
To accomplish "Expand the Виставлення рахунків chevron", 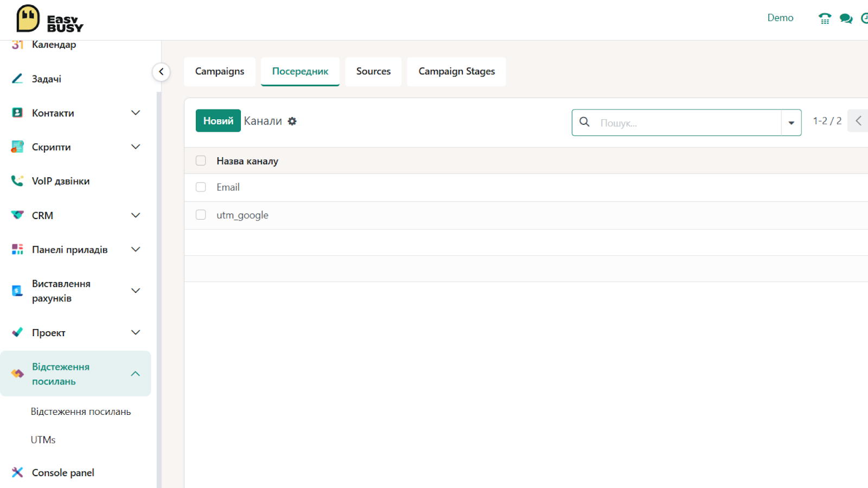I will tap(136, 291).
